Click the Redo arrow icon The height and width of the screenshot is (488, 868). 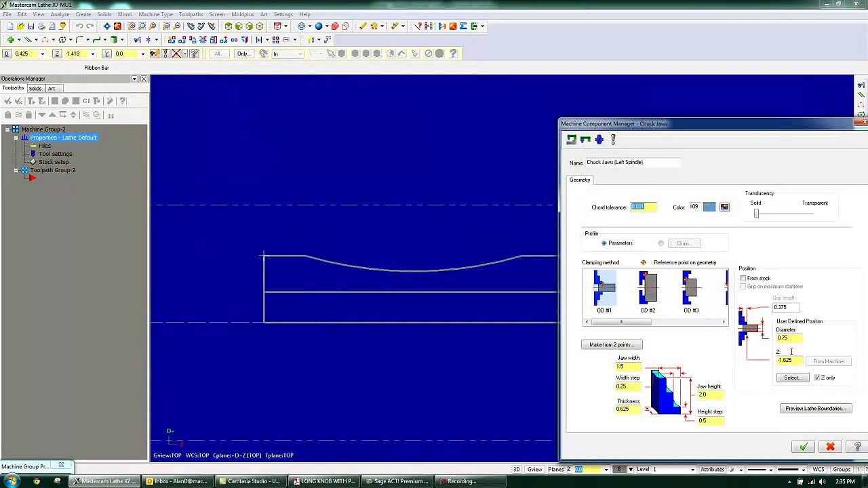(90, 26)
